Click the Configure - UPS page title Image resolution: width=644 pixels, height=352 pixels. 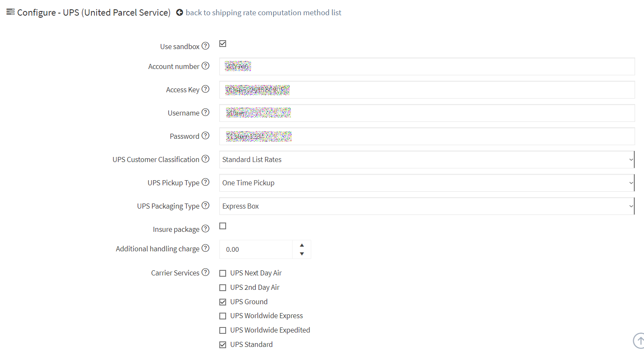[x=94, y=13]
